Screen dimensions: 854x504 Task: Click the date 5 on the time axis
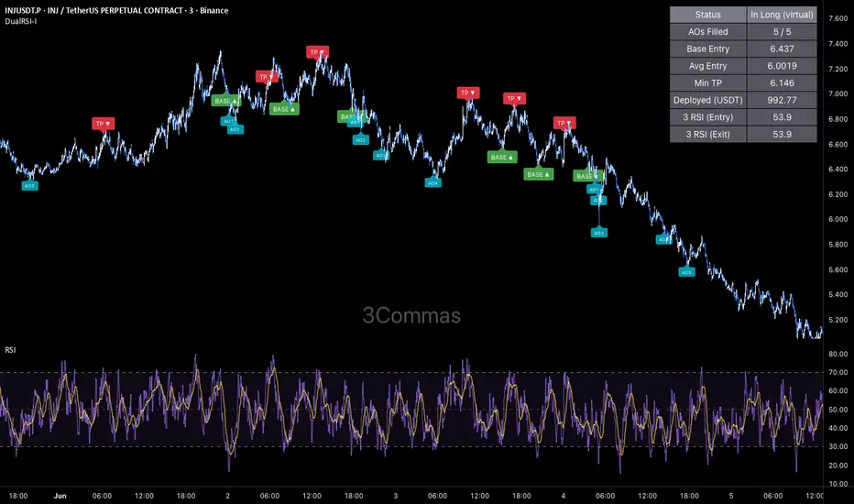point(731,496)
